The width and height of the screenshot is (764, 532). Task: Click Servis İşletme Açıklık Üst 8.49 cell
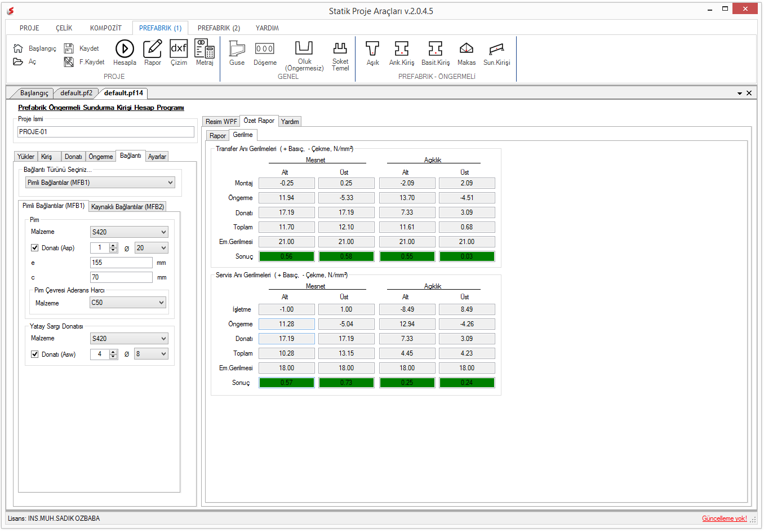click(x=467, y=309)
